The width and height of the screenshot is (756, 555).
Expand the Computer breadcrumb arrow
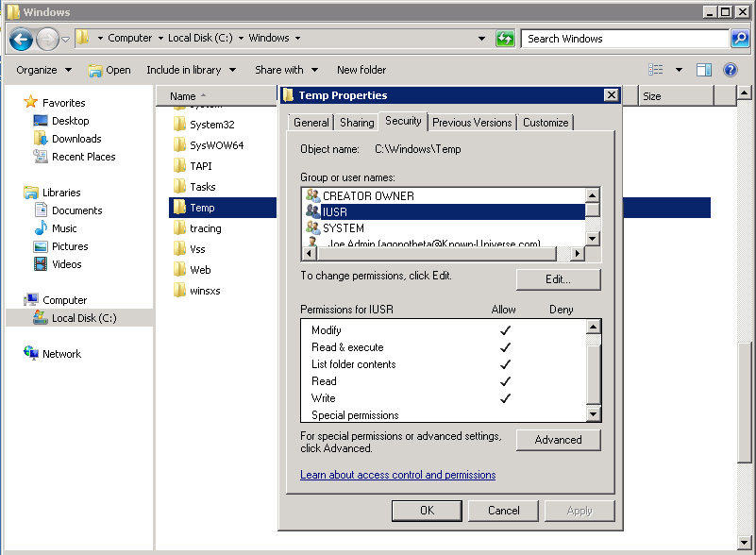tap(160, 38)
